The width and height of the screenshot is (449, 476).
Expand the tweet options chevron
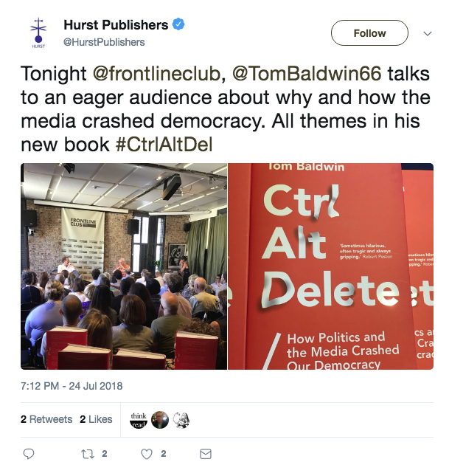tap(428, 33)
